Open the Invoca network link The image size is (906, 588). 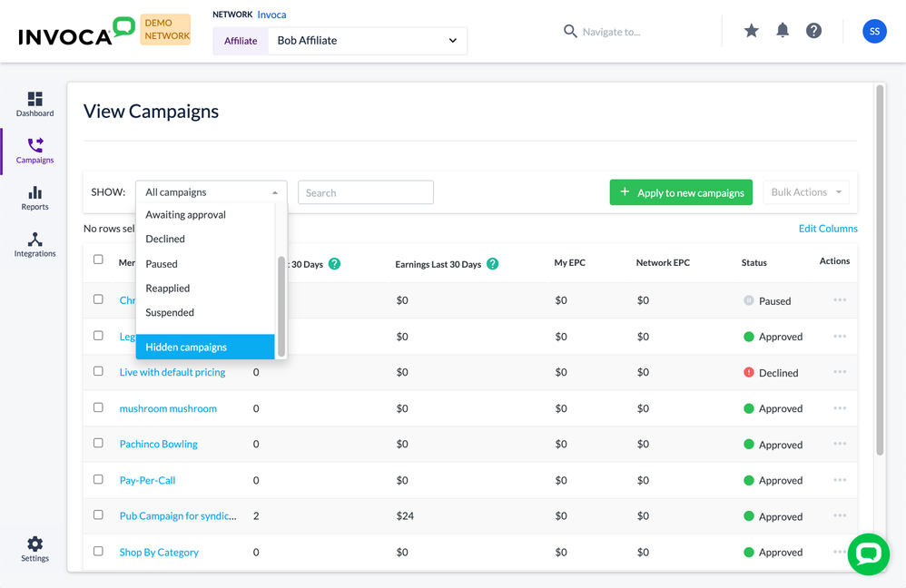[x=271, y=15]
